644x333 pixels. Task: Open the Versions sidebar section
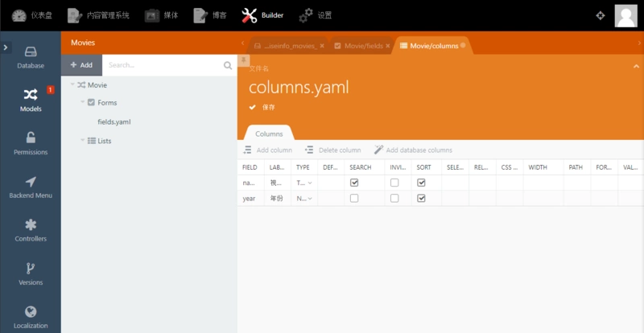tap(31, 273)
